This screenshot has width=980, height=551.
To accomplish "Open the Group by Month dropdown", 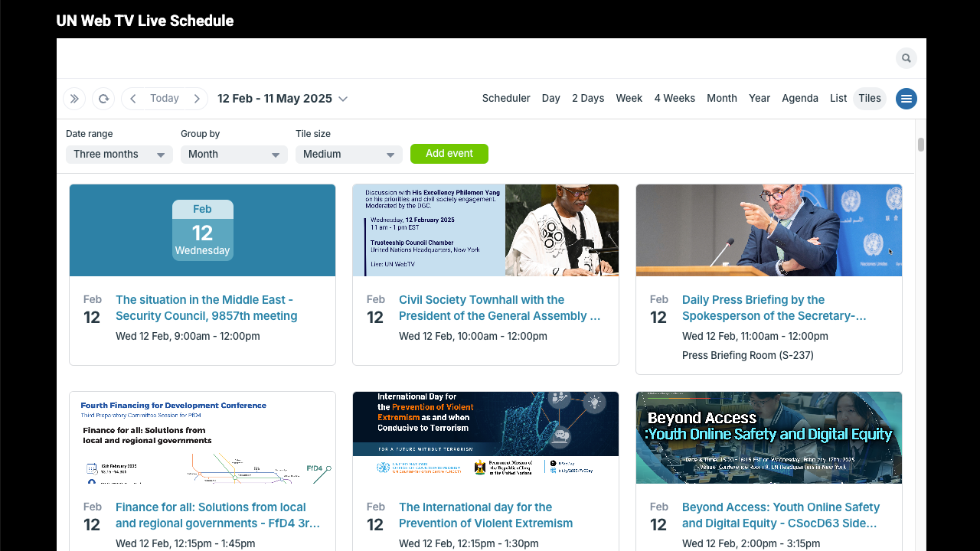I will click(234, 154).
